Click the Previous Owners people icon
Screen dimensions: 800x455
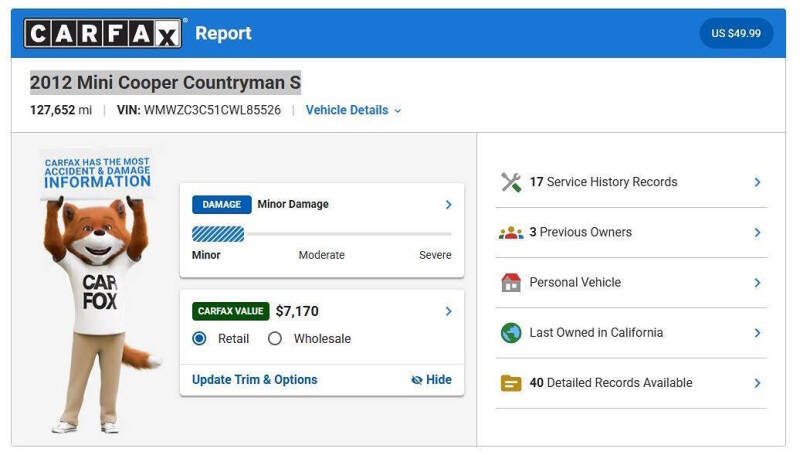pos(511,233)
